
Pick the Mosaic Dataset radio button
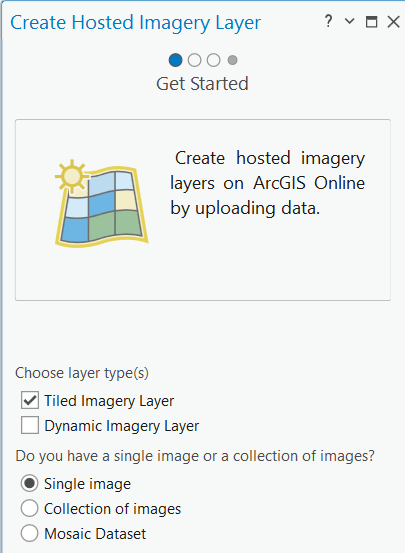pos(29,533)
